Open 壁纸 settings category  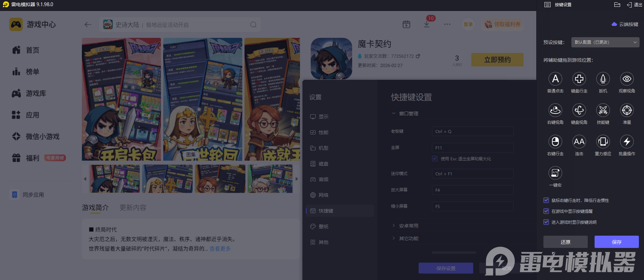coord(340,226)
